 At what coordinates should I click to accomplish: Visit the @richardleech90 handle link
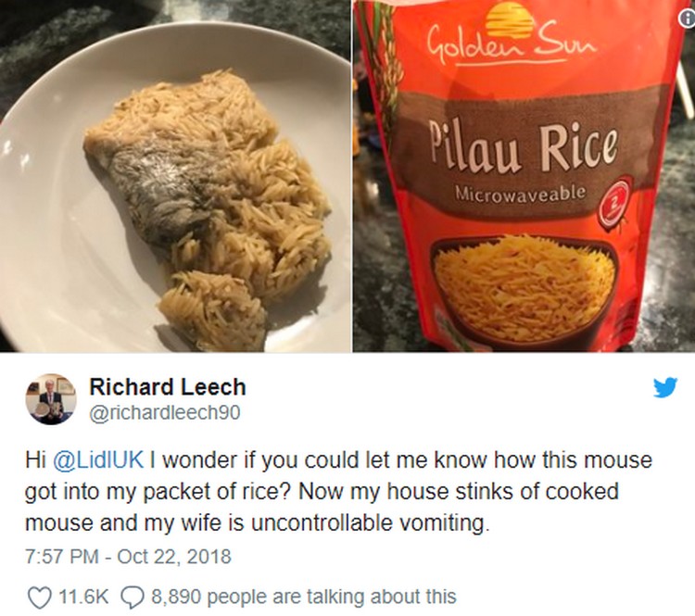(165, 412)
